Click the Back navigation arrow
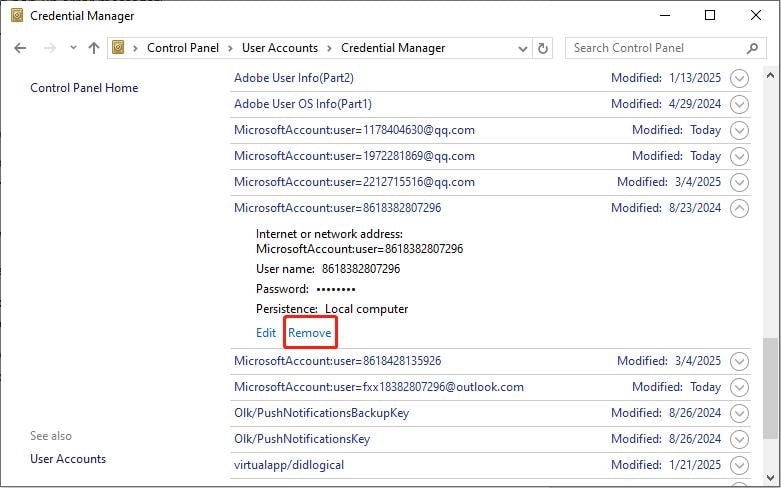The width and height of the screenshot is (781, 488). (x=21, y=48)
